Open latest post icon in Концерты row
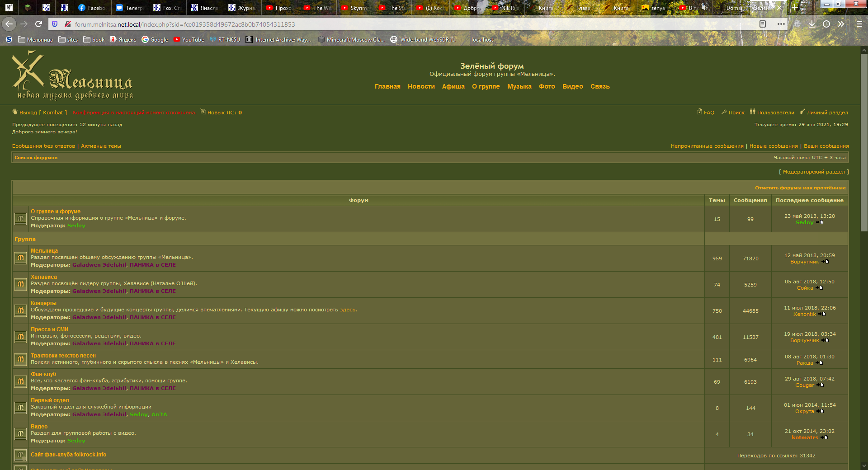868x470 pixels. coord(822,314)
